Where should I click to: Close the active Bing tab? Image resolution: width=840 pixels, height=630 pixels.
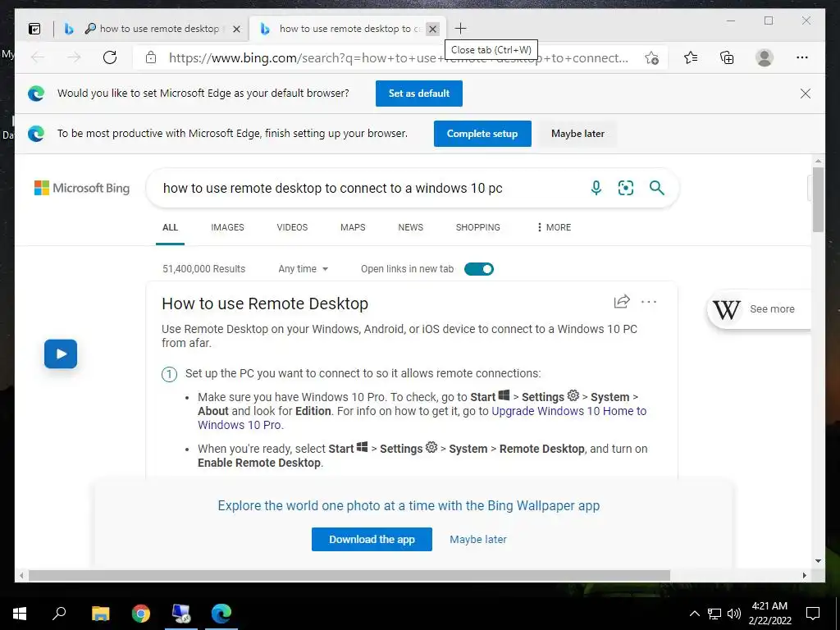(x=433, y=29)
